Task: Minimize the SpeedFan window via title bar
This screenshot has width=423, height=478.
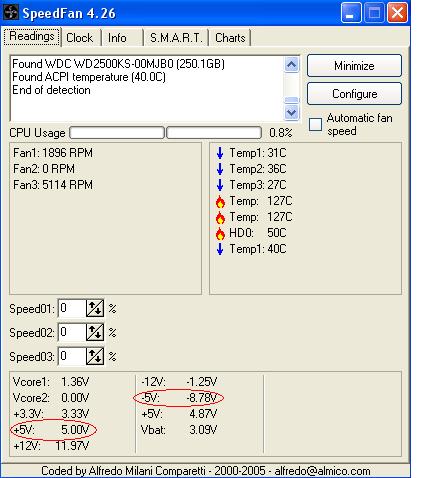Action: click(x=351, y=13)
